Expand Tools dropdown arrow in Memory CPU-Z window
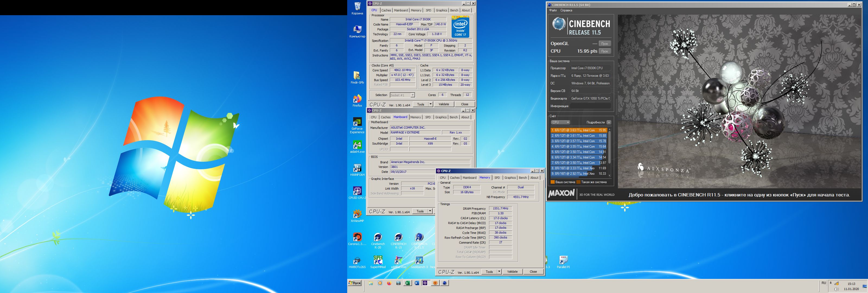868x293 pixels. (499, 271)
